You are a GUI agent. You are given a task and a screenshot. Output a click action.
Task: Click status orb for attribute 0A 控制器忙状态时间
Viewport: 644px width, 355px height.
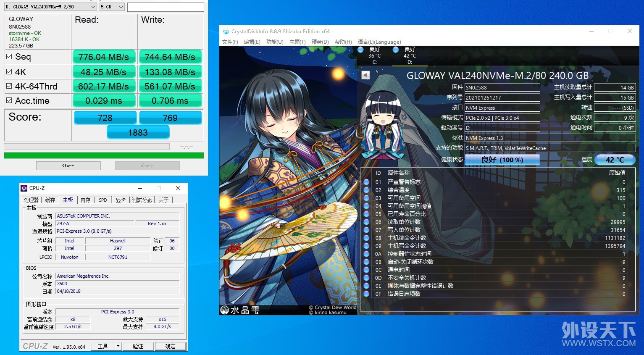[366, 254]
